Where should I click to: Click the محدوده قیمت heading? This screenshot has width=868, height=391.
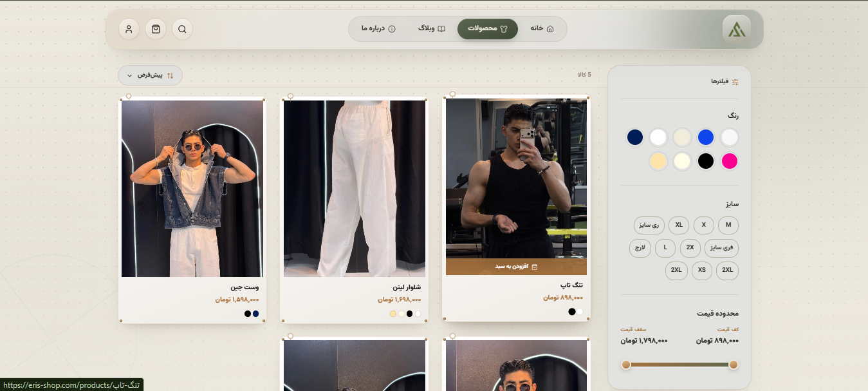point(718,314)
